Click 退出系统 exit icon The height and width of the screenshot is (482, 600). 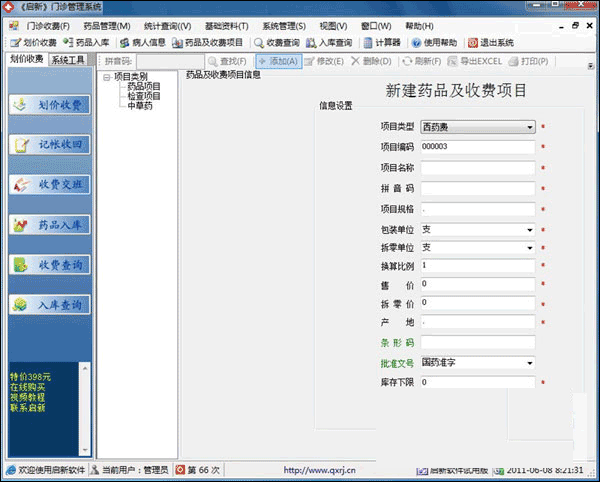tap(473, 43)
